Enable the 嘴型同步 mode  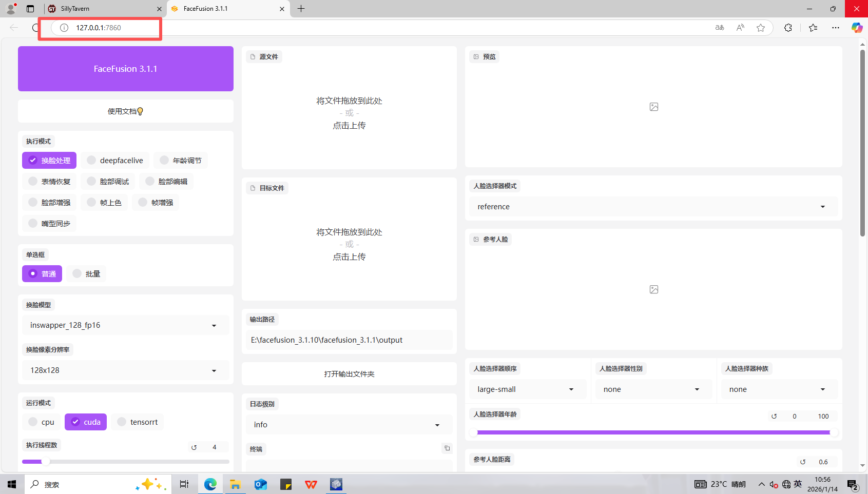coord(49,224)
